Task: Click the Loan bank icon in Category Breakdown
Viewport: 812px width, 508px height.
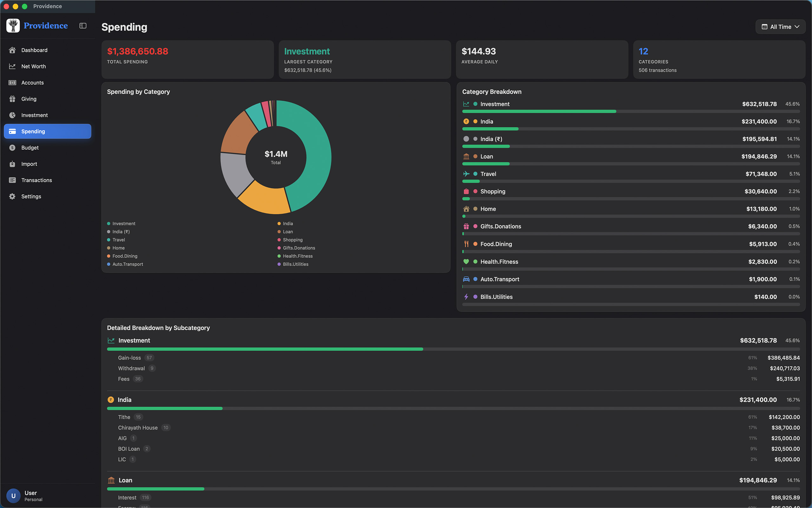Action: pyautogui.click(x=466, y=157)
